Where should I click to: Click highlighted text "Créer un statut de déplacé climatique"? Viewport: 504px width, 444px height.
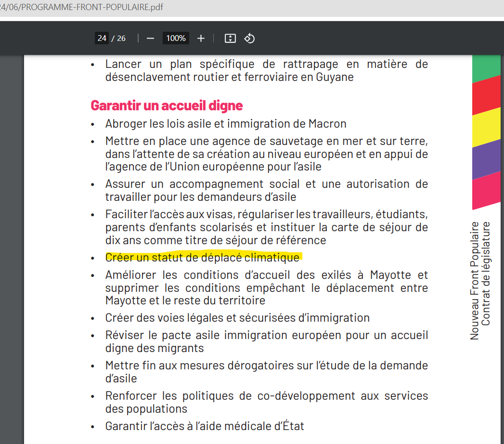(203, 258)
